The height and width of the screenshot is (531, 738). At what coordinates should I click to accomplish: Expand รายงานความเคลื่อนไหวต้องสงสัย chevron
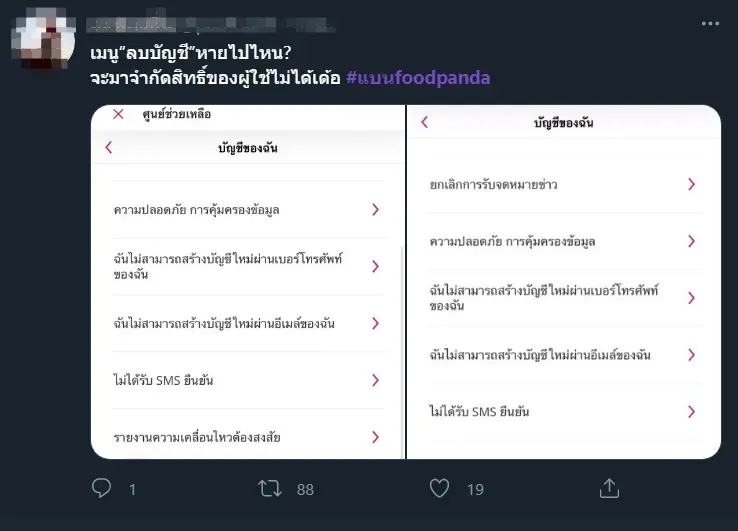[375, 437]
